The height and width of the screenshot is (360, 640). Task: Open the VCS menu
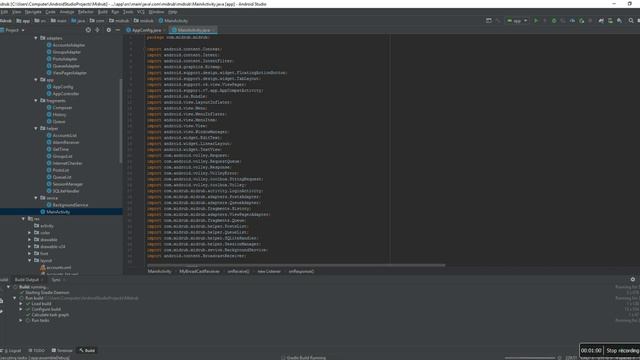coord(141,12)
